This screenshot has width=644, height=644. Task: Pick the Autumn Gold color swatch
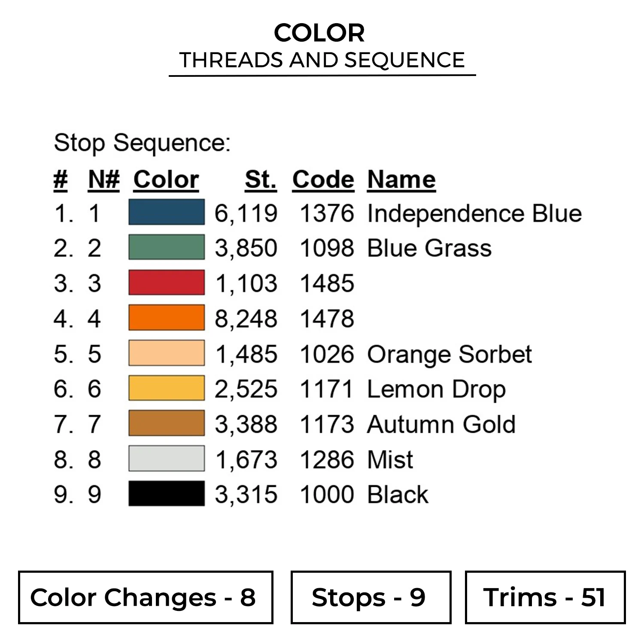click(x=167, y=423)
